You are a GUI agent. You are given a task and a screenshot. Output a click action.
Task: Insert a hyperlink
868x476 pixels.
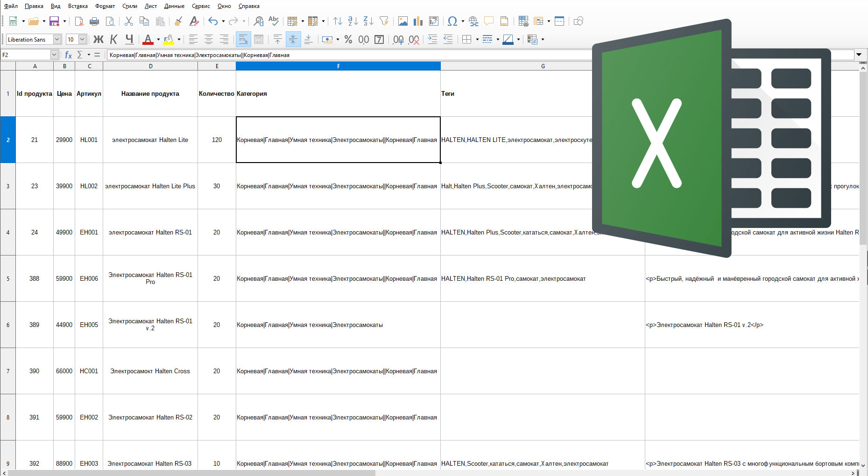(473, 21)
